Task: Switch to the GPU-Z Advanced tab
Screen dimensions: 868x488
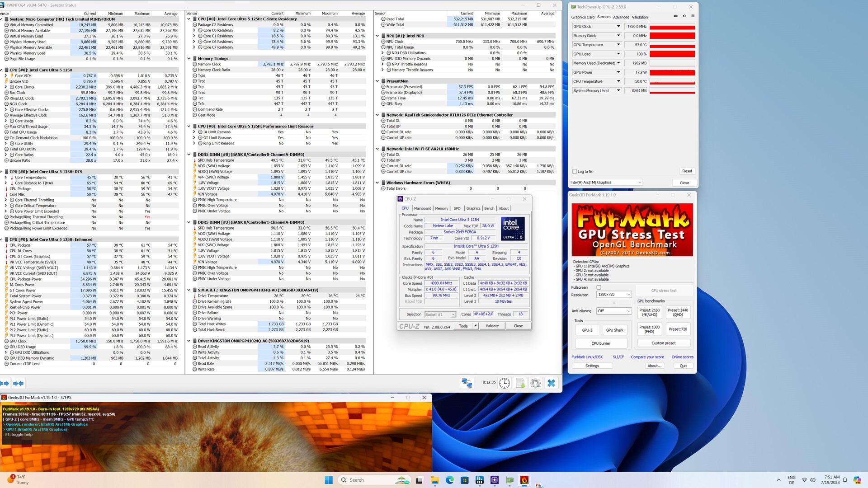Action: pos(621,17)
